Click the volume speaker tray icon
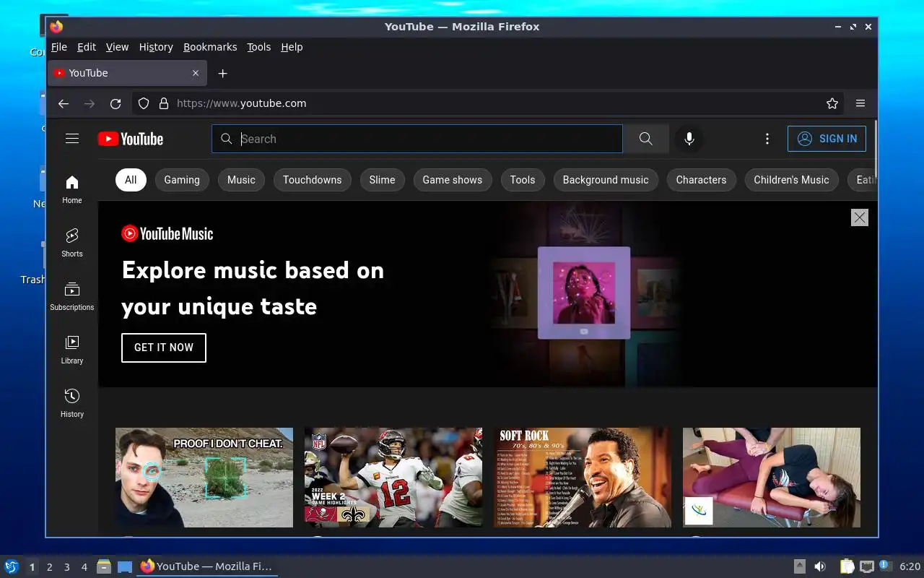This screenshot has width=924, height=578. coord(820,566)
